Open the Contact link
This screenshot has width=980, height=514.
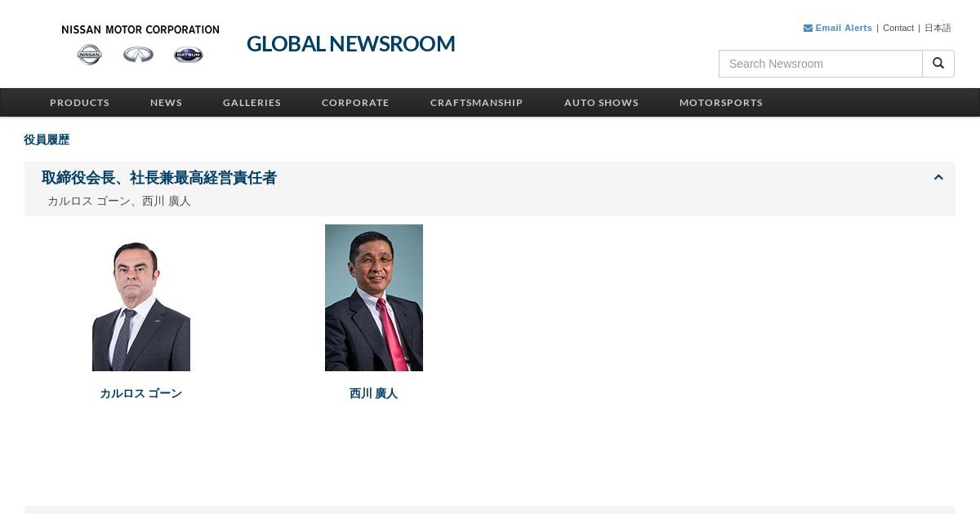click(898, 28)
